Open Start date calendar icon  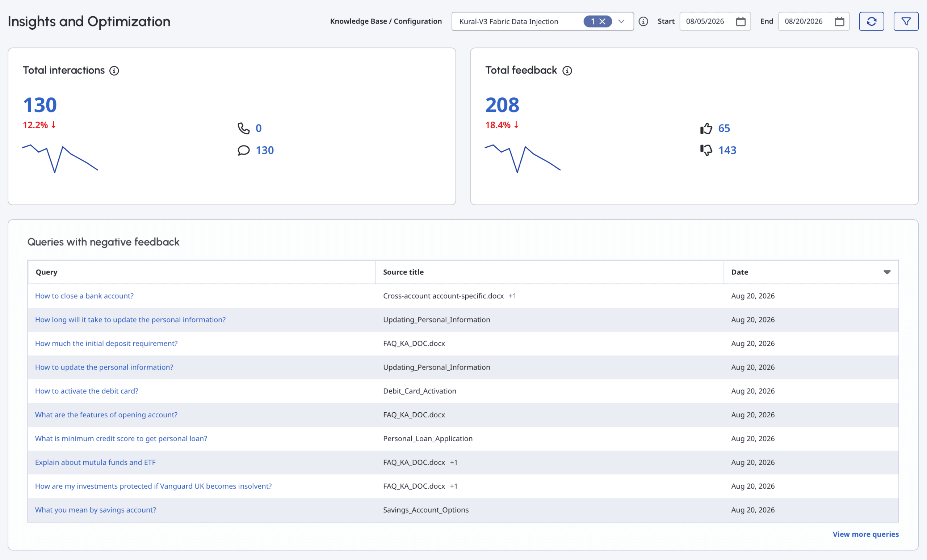click(741, 21)
